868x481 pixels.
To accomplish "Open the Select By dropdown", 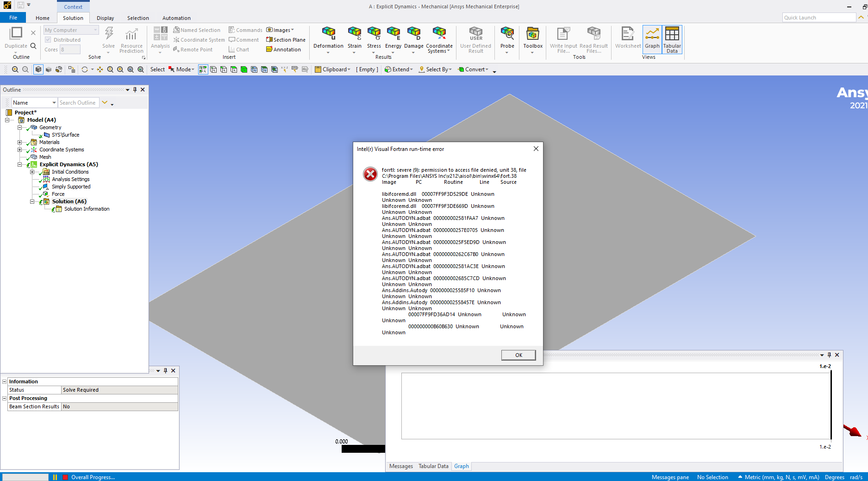I will coord(435,69).
